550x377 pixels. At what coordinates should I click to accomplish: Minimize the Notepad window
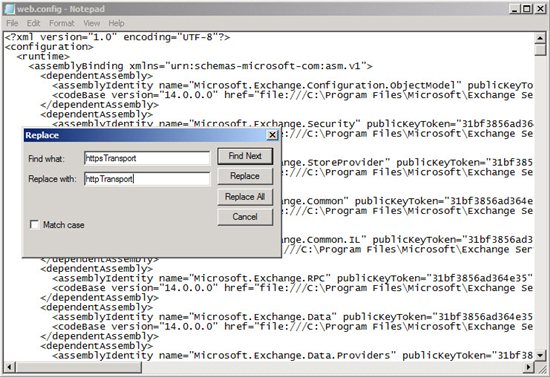coord(515,9)
